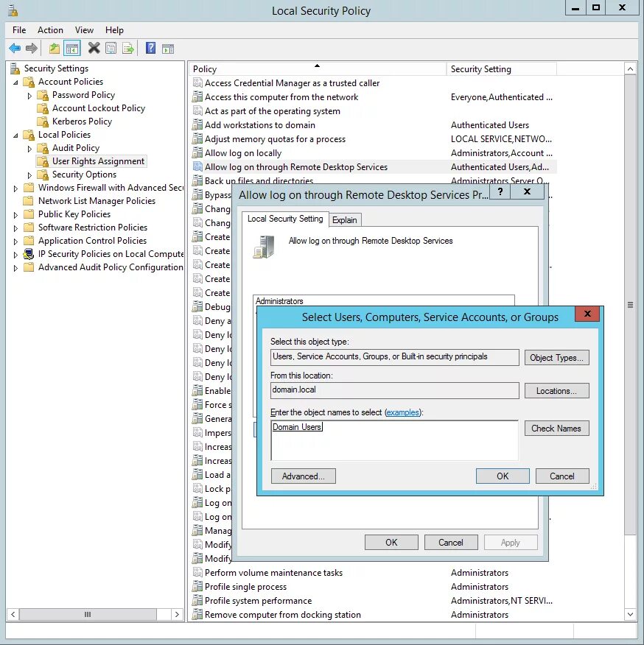Collapse the Local Policies tree node
Screen dimensions: 644x645
point(15,135)
